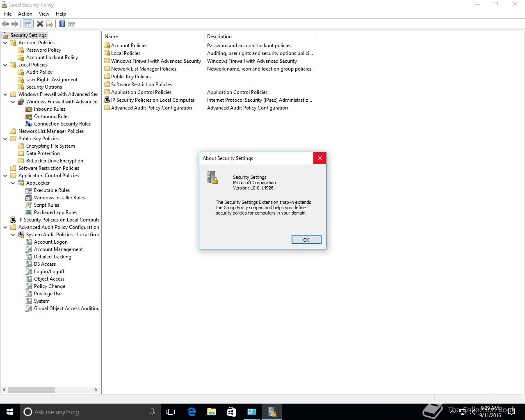Viewport: 525px width, 420px height.
Task: Click the Show/Hide Action Pane toolbar icon
Action: (x=72, y=24)
